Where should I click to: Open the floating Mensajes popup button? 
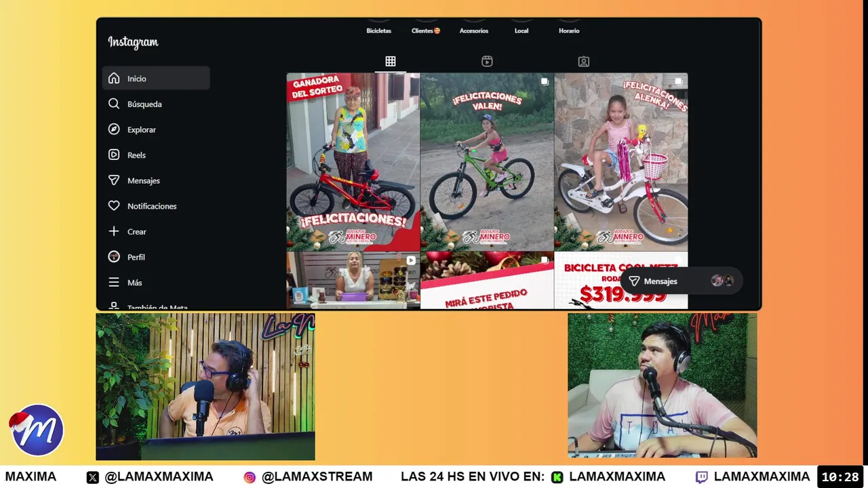click(682, 281)
